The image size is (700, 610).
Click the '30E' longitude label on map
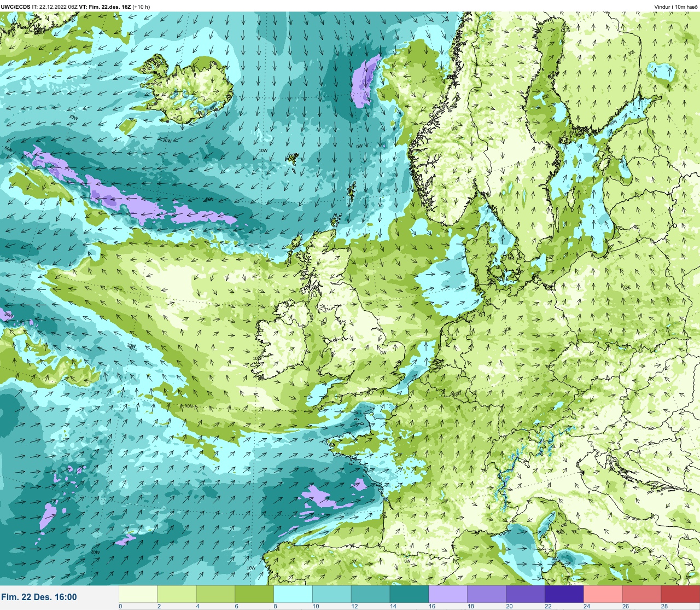(632, 52)
